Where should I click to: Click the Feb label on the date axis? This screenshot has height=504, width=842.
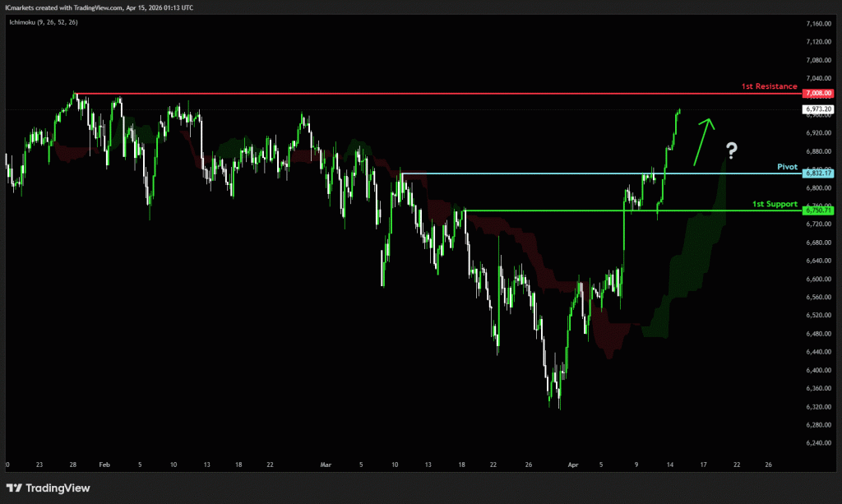click(104, 464)
